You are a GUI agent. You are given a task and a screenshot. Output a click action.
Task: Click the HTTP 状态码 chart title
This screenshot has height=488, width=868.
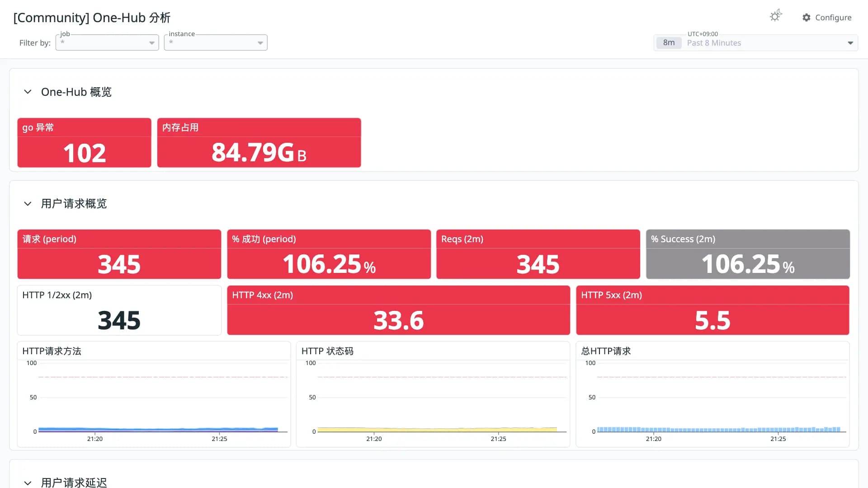[327, 351]
